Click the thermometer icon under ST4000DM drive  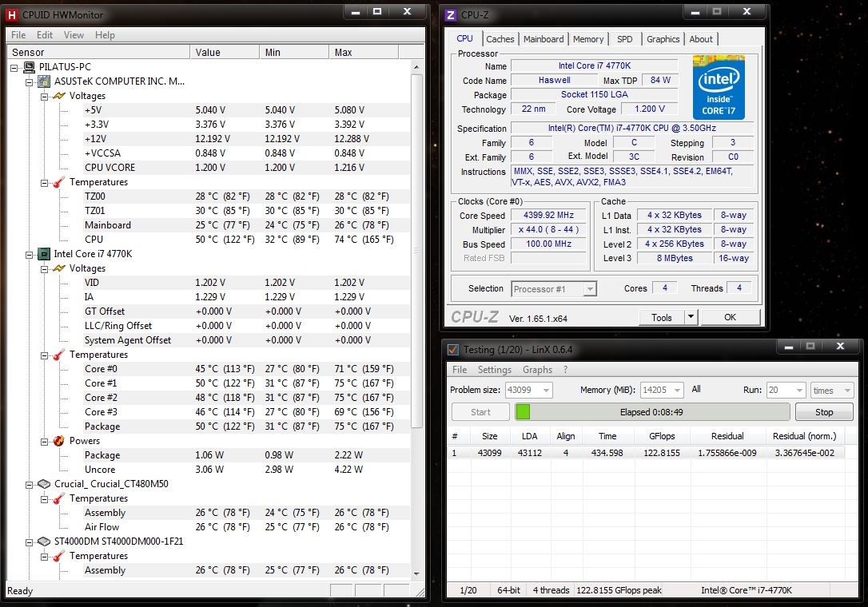tap(58, 556)
